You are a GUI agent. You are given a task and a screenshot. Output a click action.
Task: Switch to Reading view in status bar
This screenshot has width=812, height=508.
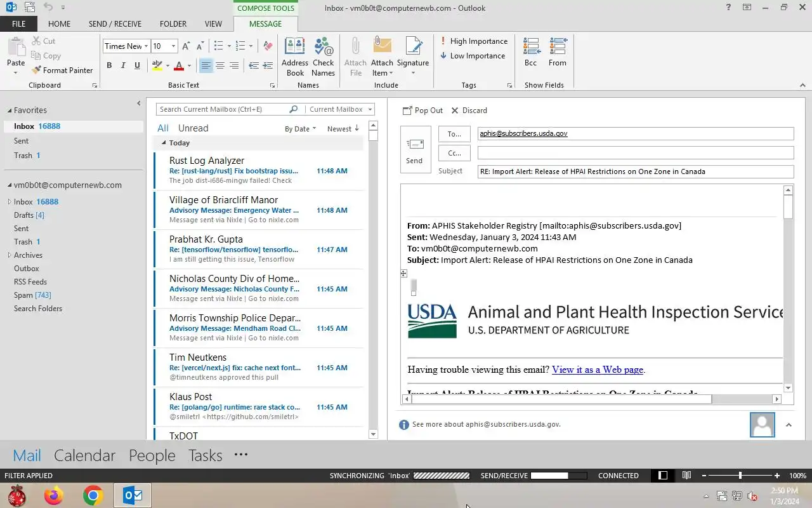pyautogui.click(x=686, y=476)
